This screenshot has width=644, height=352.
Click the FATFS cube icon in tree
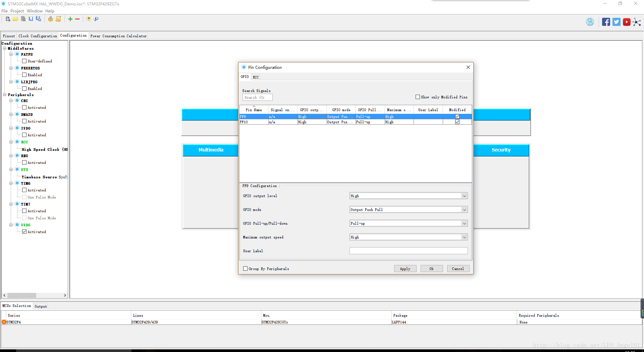17,54
